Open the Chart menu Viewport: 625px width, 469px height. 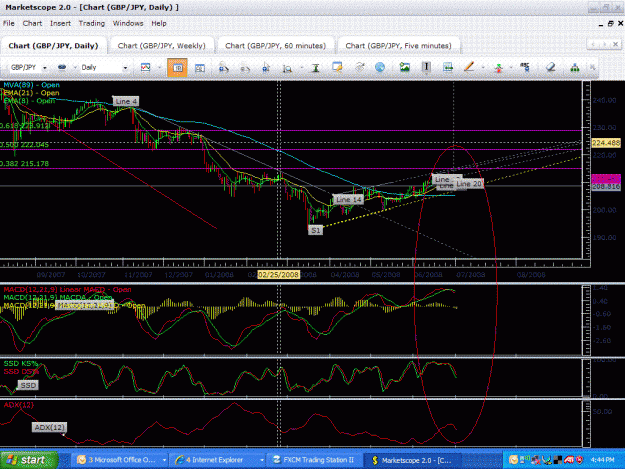pos(32,24)
